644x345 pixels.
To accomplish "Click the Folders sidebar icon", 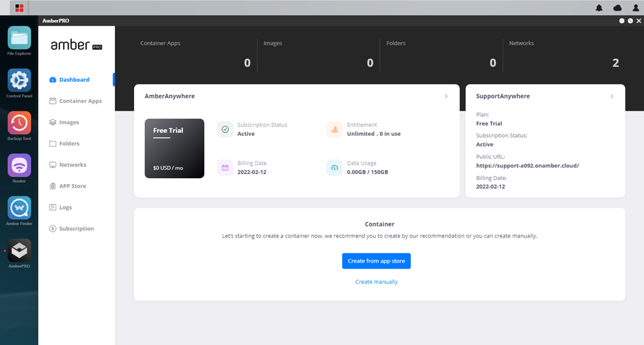I will tap(53, 144).
